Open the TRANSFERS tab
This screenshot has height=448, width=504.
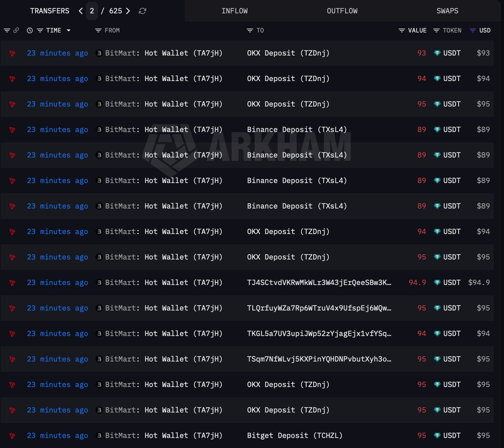(50, 11)
